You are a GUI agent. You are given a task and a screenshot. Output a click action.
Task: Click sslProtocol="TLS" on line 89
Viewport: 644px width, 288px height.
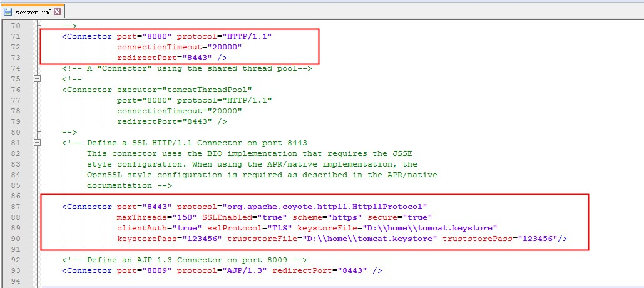249,228
